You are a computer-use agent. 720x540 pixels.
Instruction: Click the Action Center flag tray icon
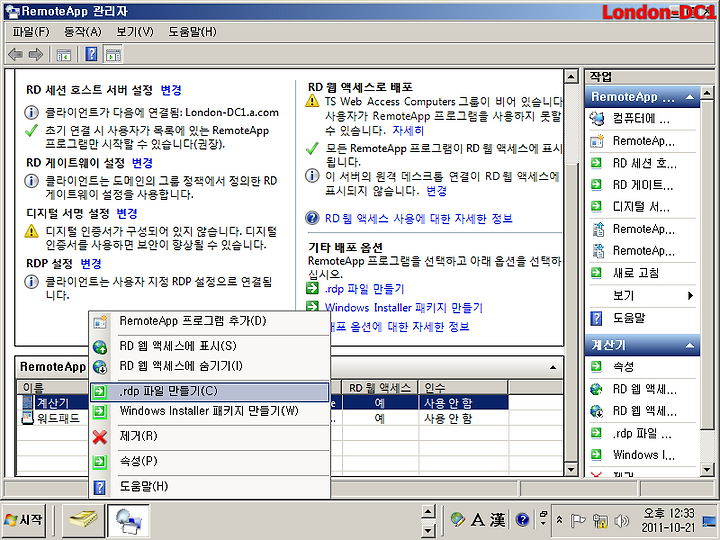click(578, 520)
